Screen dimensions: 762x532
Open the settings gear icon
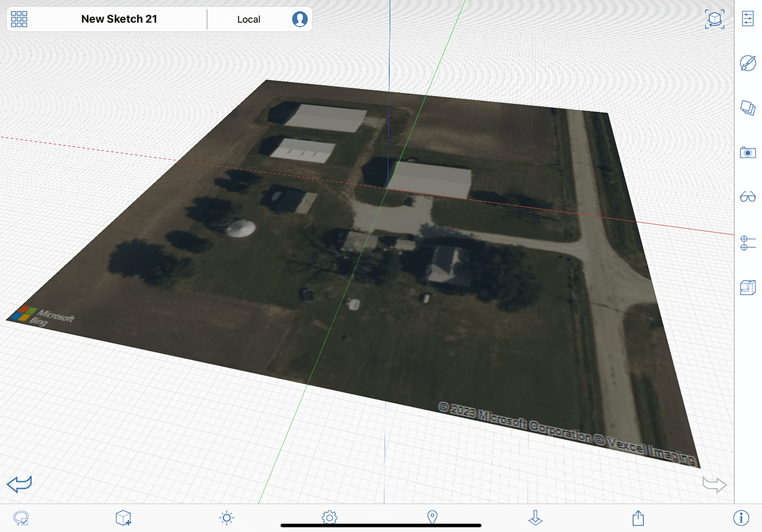coord(330,517)
